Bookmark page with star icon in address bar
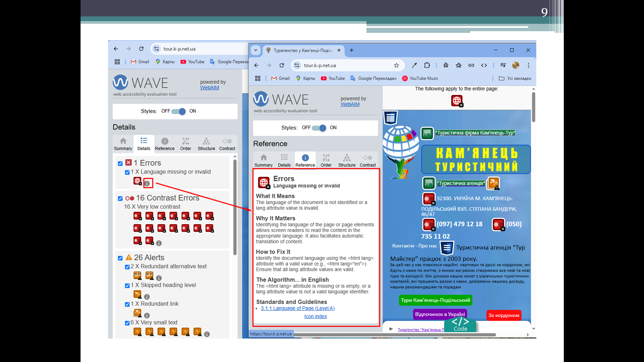 [396, 65]
